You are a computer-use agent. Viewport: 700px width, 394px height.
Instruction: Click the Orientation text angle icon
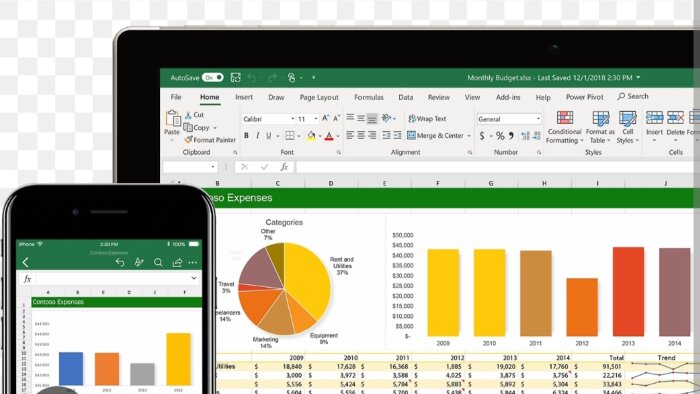click(387, 118)
